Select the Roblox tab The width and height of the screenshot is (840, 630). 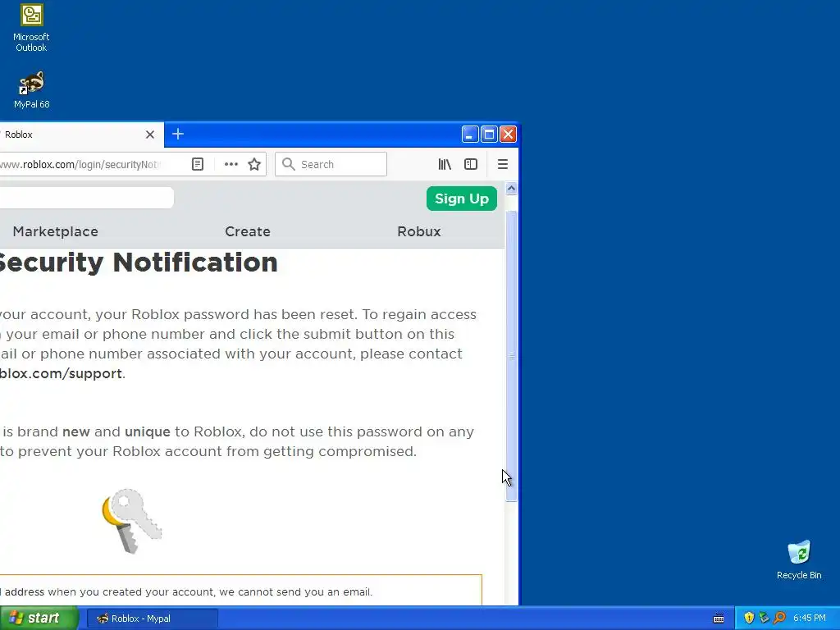(80, 135)
